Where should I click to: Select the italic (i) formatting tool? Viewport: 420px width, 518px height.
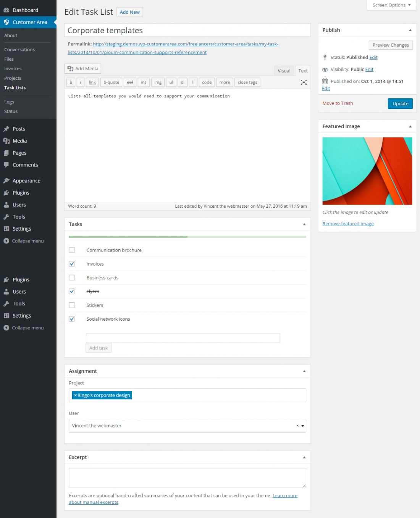81,82
